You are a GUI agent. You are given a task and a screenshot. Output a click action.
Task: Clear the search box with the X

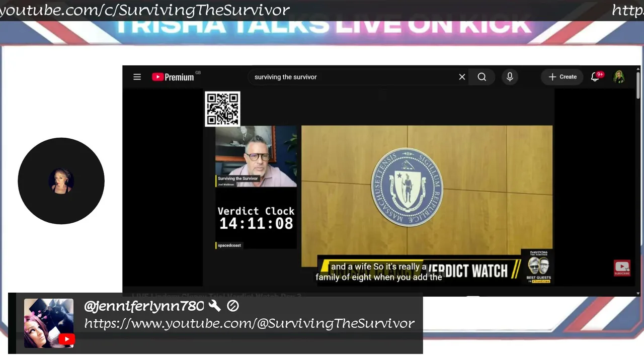[x=462, y=77]
